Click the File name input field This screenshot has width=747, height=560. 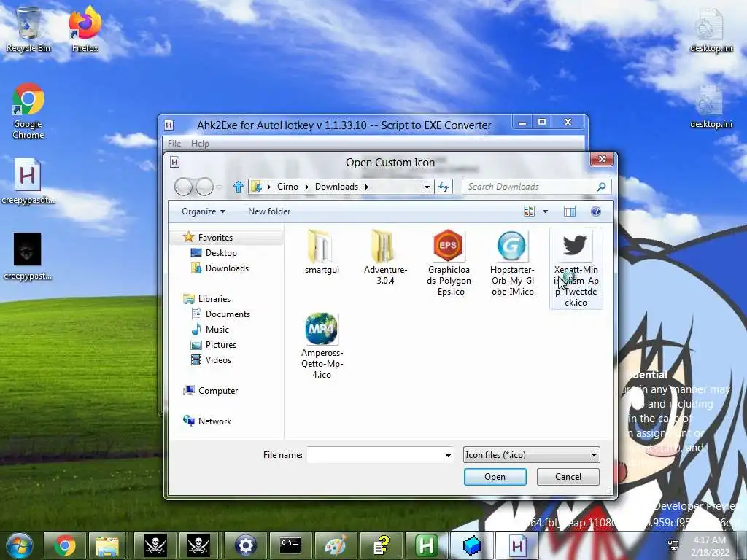(x=375, y=455)
